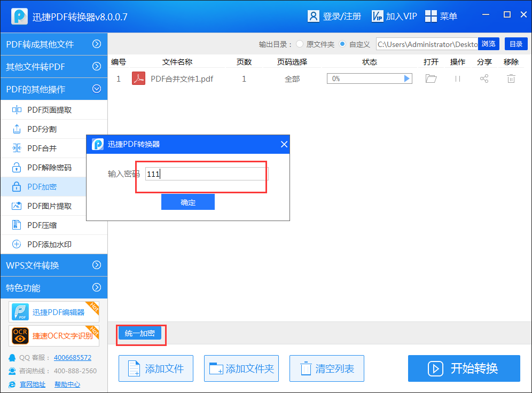Viewport: 532px width, 393px height.
Task: Click the PDF添加水印 plus icon
Action: click(x=16, y=244)
